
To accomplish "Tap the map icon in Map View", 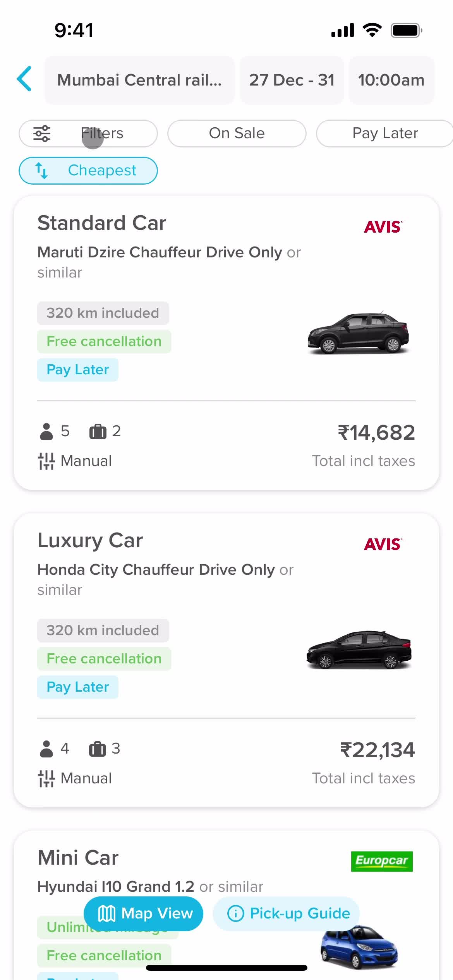I will [106, 913].
